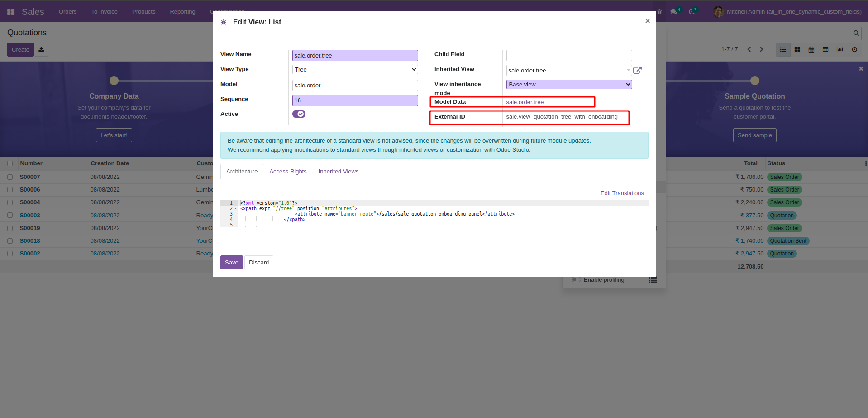Expand the Inherited View combo box arrow
The width and height of the screenshot is (868, 418).
pos(628,70)
